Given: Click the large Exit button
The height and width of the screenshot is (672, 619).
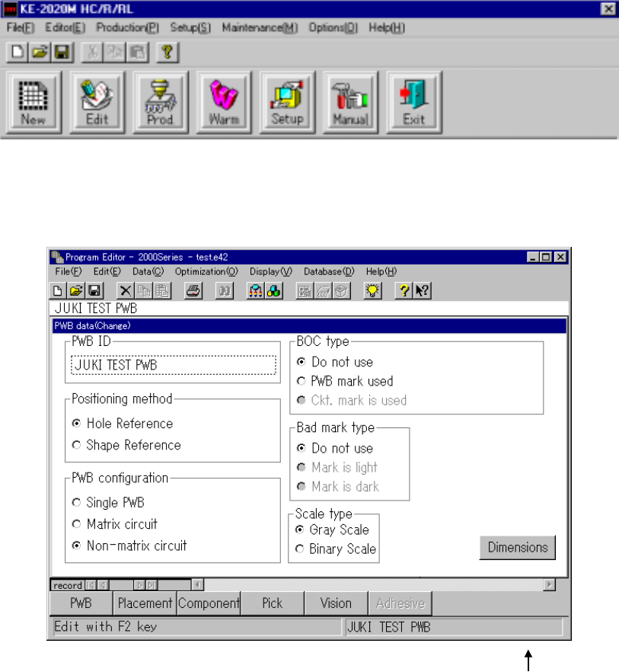Looking at the screenshot, I should coord(414,102).
